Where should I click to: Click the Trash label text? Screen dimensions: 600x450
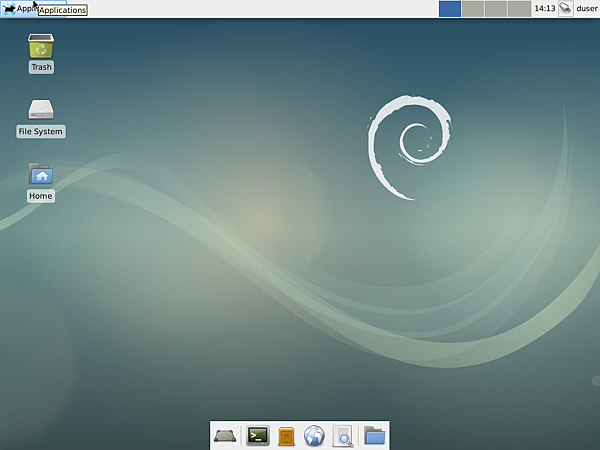pos(41,67)
